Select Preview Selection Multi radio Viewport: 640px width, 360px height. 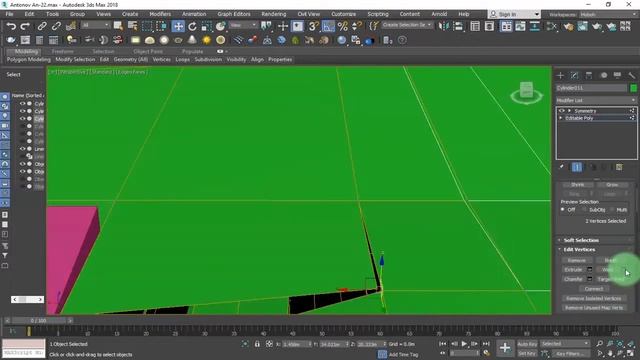coord(612,209)
